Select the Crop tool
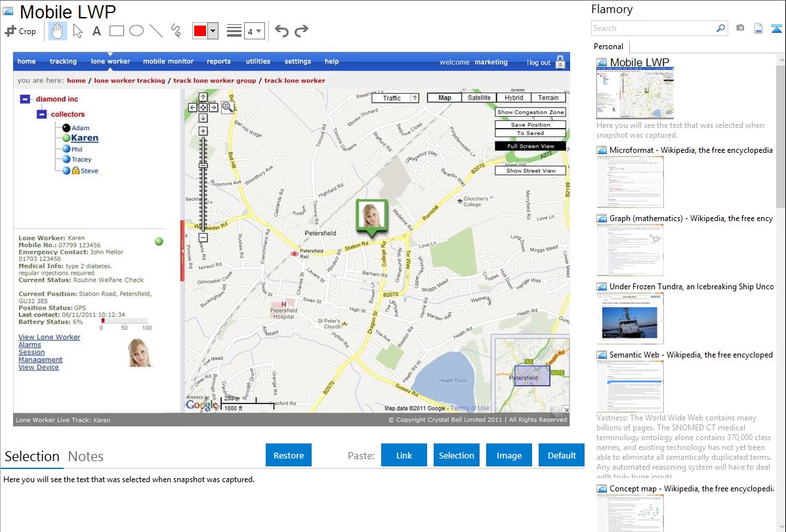 (x=20, y=31)
